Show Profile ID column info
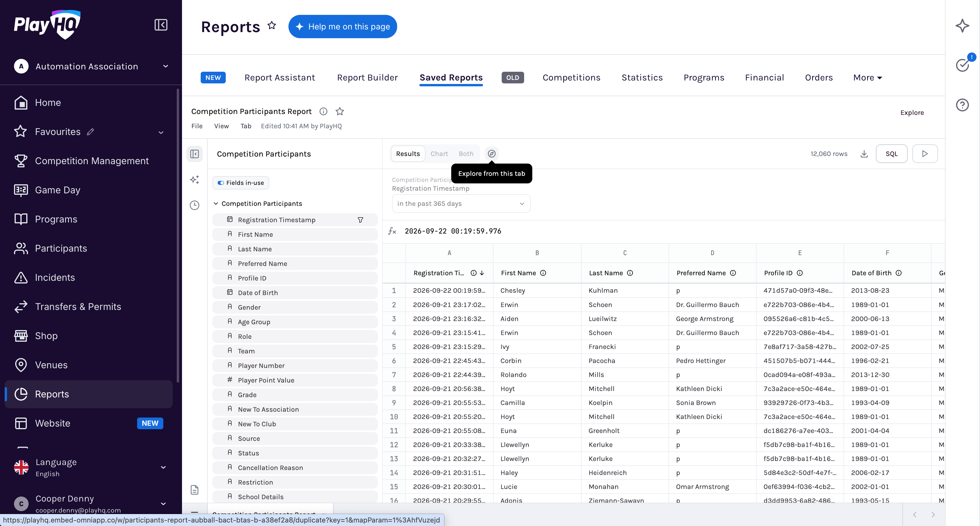980x526 pixels. pyautogui.click(x=800, y=273)
